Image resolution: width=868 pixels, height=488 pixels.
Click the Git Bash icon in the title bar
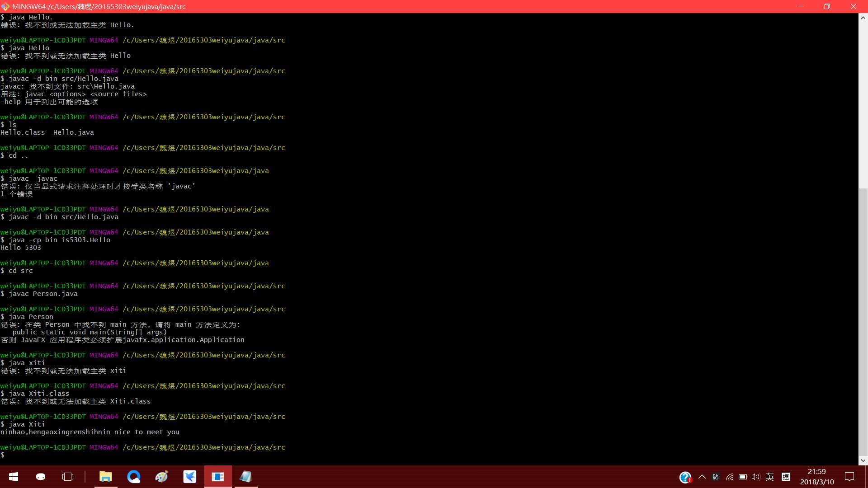pyautogui.click(x=5, y=6)
